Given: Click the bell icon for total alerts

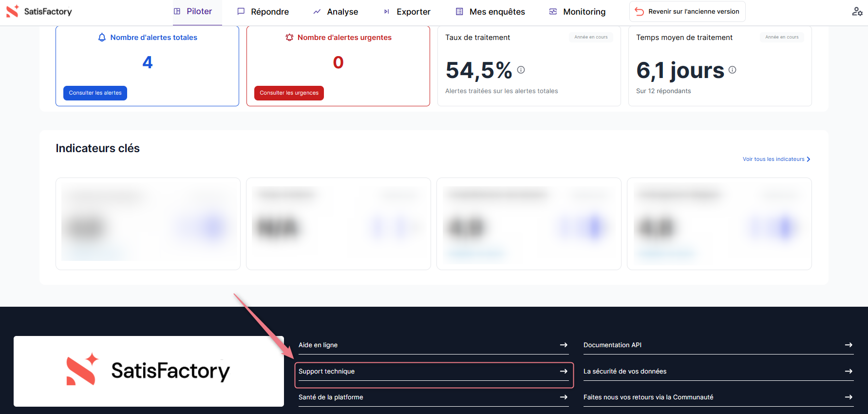Looking at the screenshot, I should [102, 38].
